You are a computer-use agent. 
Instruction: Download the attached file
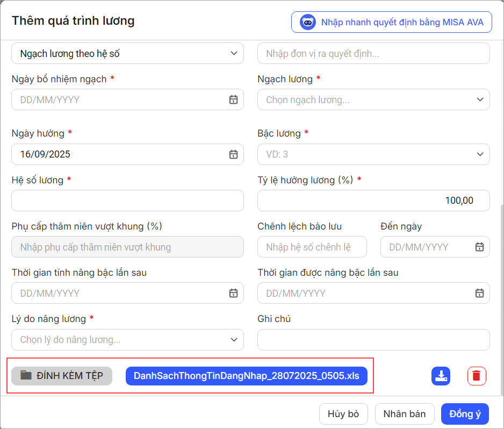coord(441,376)
